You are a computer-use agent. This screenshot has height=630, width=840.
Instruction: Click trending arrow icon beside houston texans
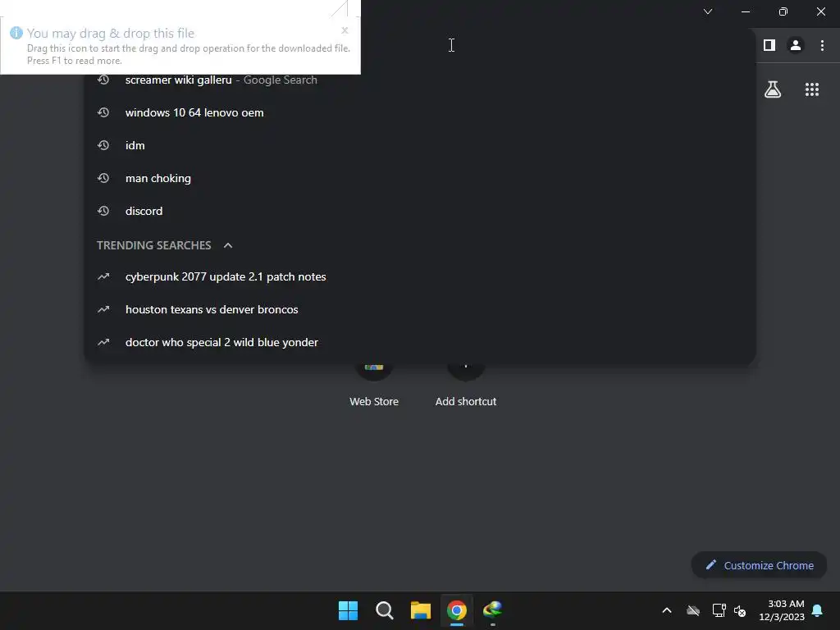tap(103, 309)
